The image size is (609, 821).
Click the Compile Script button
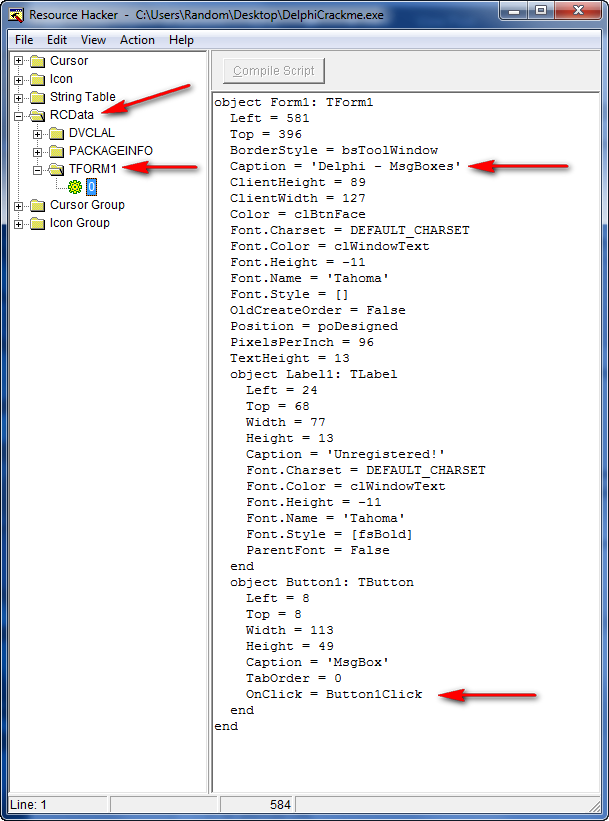pyautogui.click(x=274, y=71)
